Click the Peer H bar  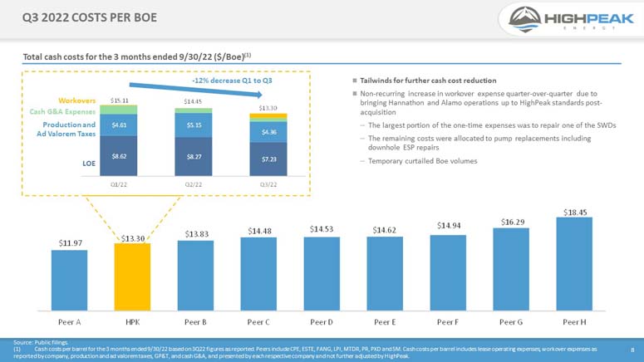[x=574, y=264]
